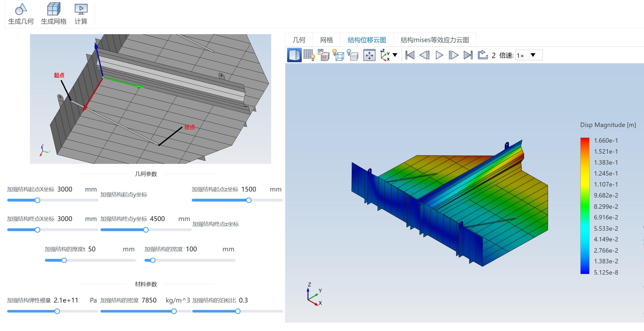Click the 加强结构终点z坐标 label

coord(216,224)
